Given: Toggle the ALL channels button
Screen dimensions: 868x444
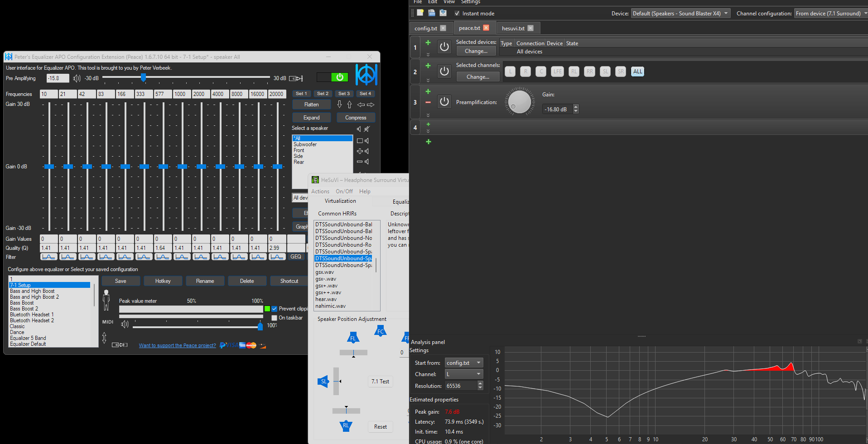Looking at the screenshot, I should tap(637, 72).
